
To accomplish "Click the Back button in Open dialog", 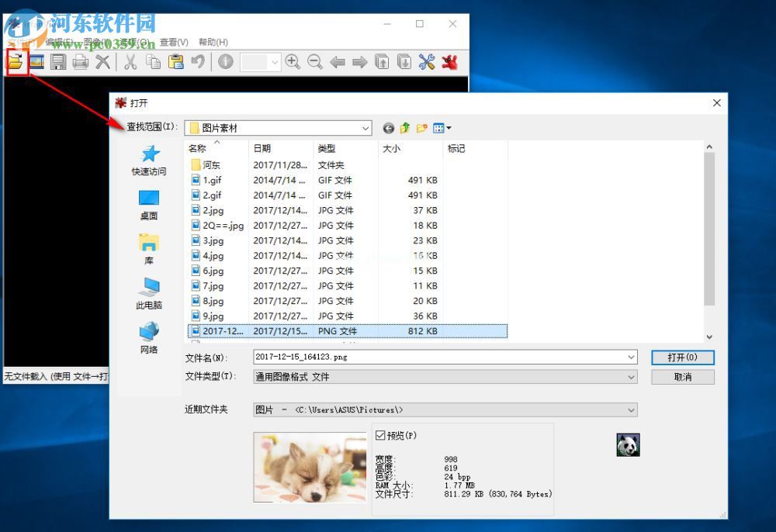I will [389, 129].
